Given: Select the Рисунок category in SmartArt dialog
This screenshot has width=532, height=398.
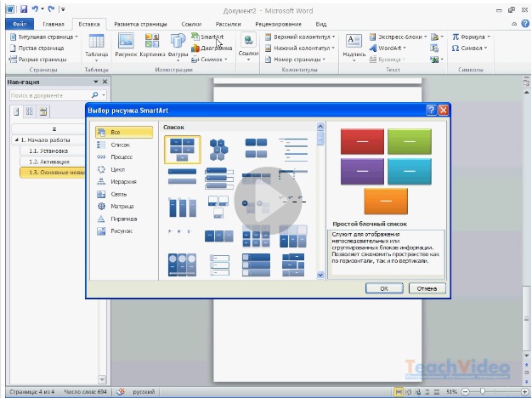Looking at the screenshot, I should point(124,231).
